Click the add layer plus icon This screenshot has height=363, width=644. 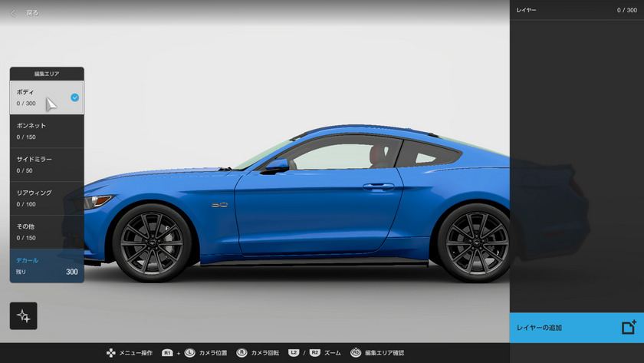(629, 327)
